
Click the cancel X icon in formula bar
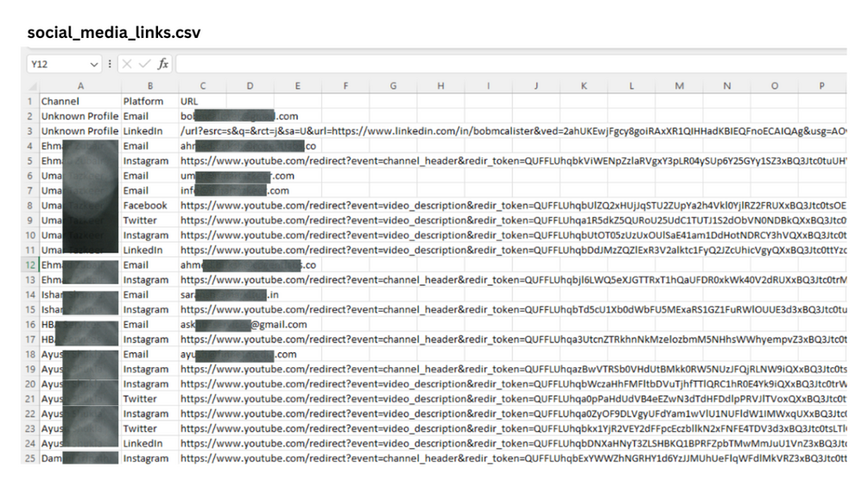(x=127, y=64)
